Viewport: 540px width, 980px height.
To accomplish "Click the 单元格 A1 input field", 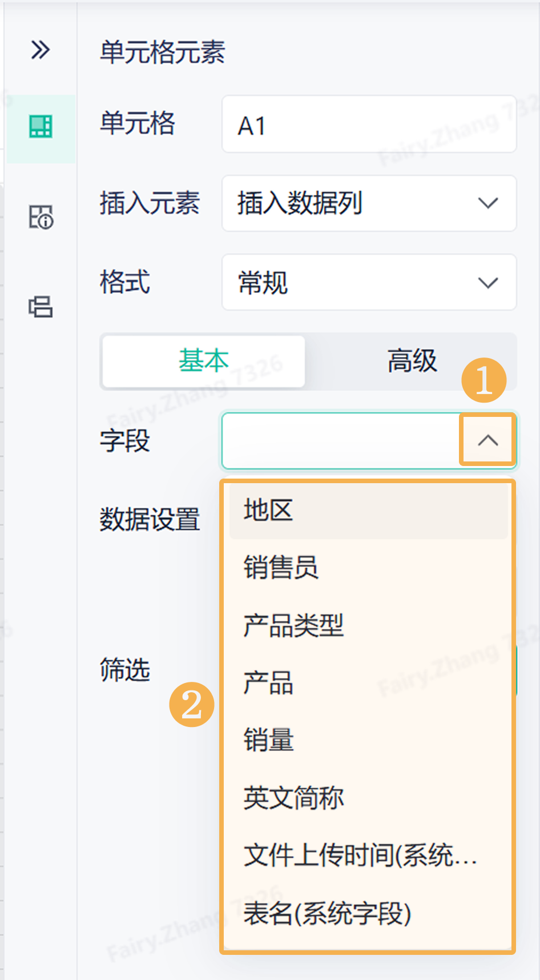I will [x=369, y=124].
